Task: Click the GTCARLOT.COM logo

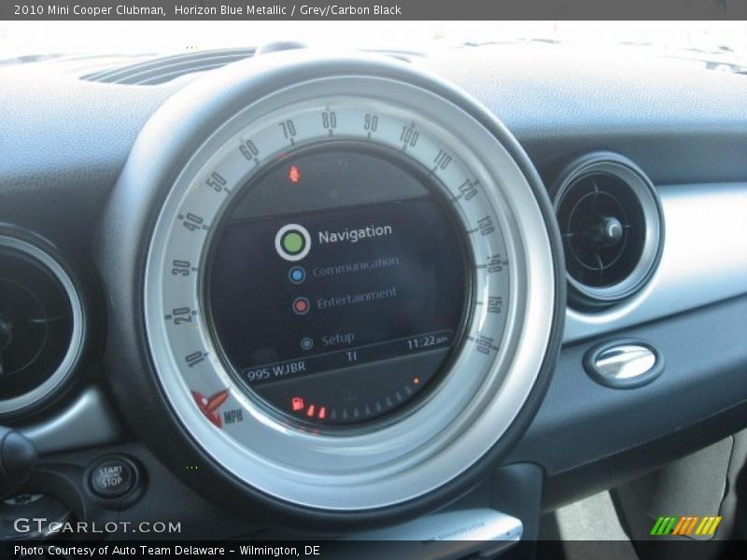Action: click(97, 526)
